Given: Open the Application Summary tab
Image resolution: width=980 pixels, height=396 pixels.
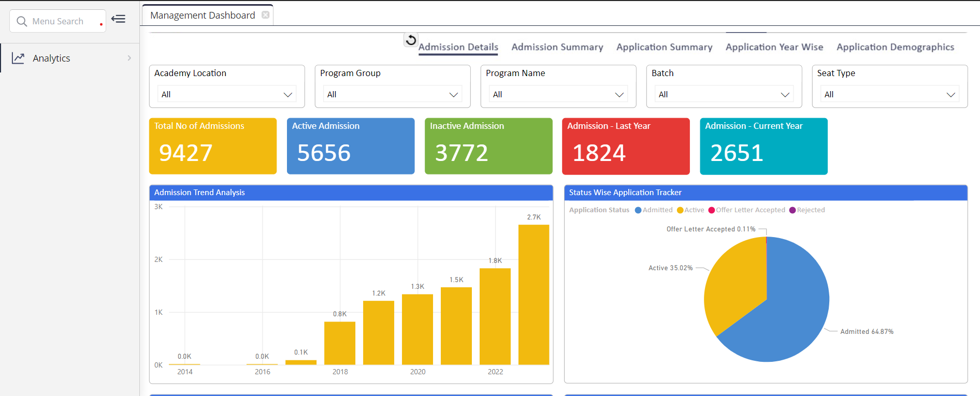Looking at the screenshot, I should (x=665, y=47).
